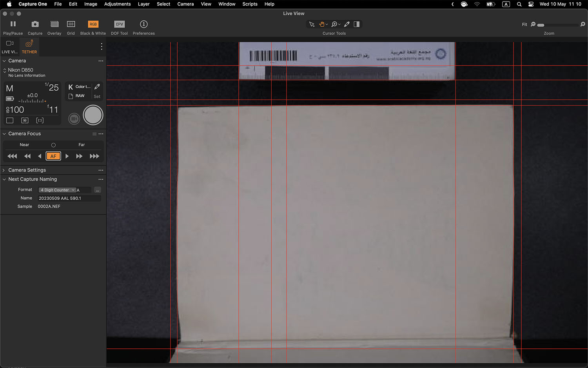The image size is (588, 368).
Task: Change the exposure mode M
Action: (10, 88)
